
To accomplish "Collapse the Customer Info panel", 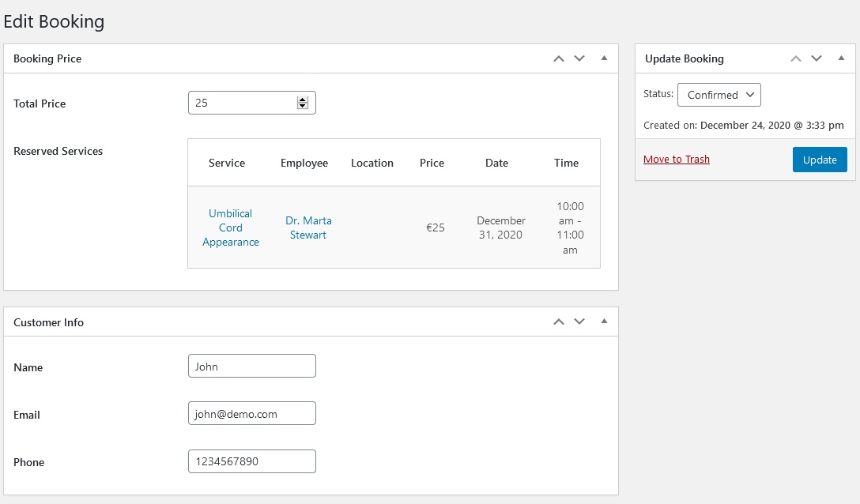I will pyautogui.click(x=604, y=322).
